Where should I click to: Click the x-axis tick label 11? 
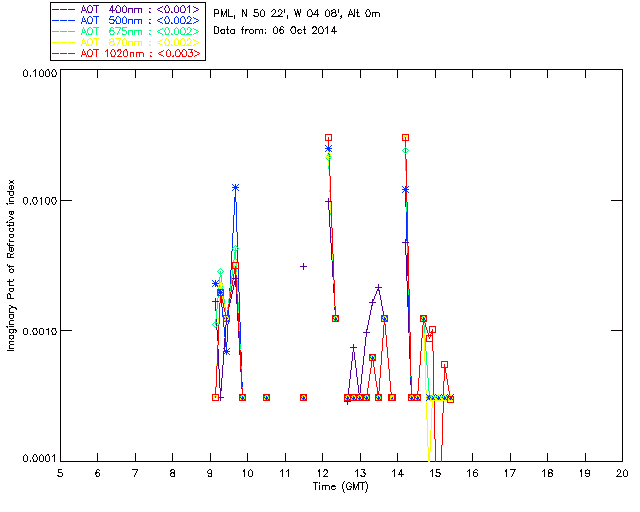point(285,473)
